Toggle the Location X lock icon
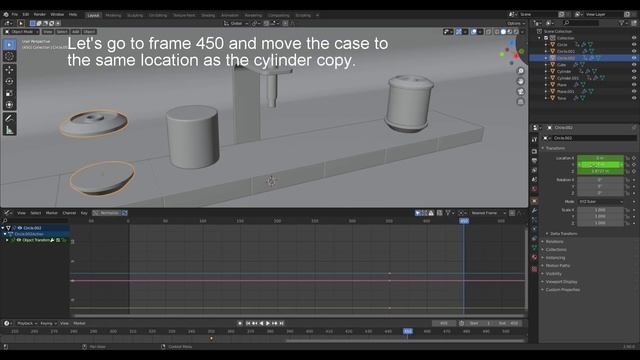The height and width of the screenshot is (360, 640). tap(627, 158)
